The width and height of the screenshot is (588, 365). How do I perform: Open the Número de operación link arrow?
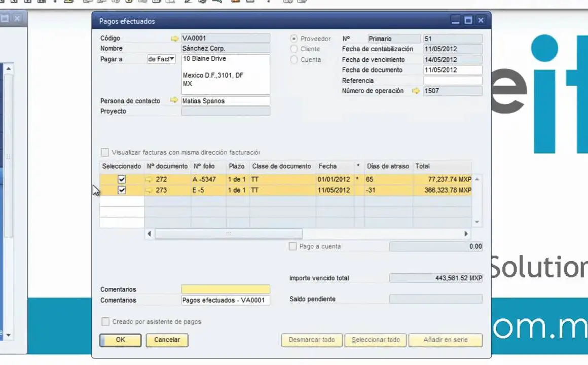[416, 91]
